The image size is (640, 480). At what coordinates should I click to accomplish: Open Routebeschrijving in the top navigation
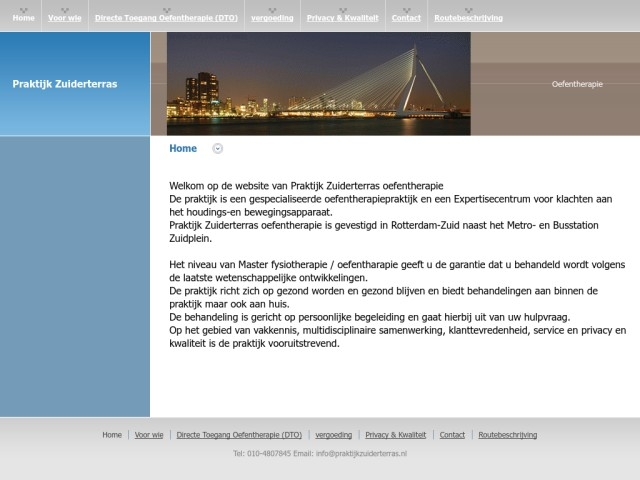[468, 18]
